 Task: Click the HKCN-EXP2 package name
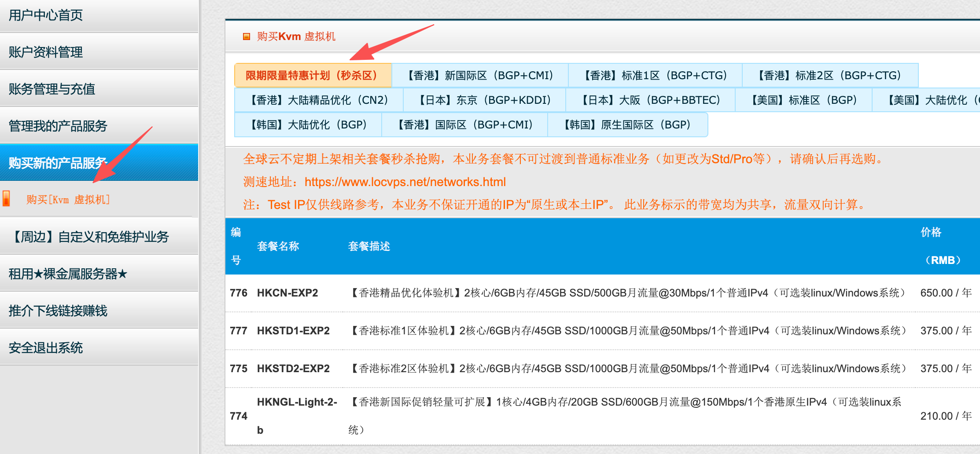pos(287,293)
